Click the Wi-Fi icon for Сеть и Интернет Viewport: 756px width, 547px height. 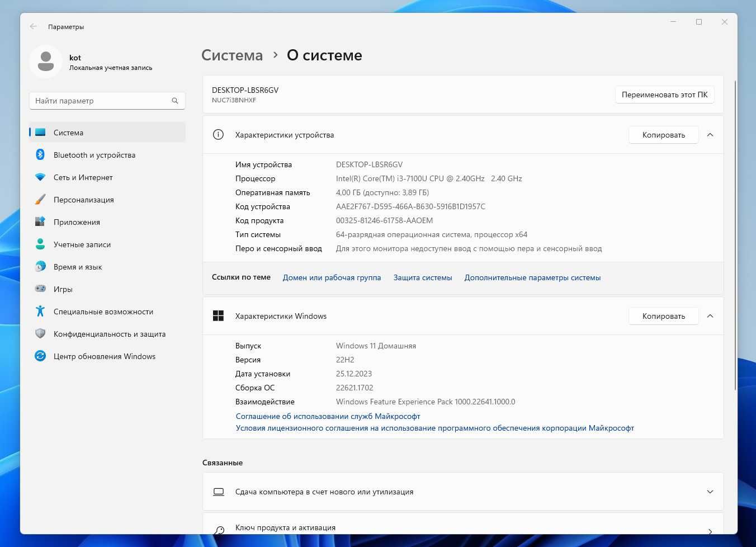point(40,177)
